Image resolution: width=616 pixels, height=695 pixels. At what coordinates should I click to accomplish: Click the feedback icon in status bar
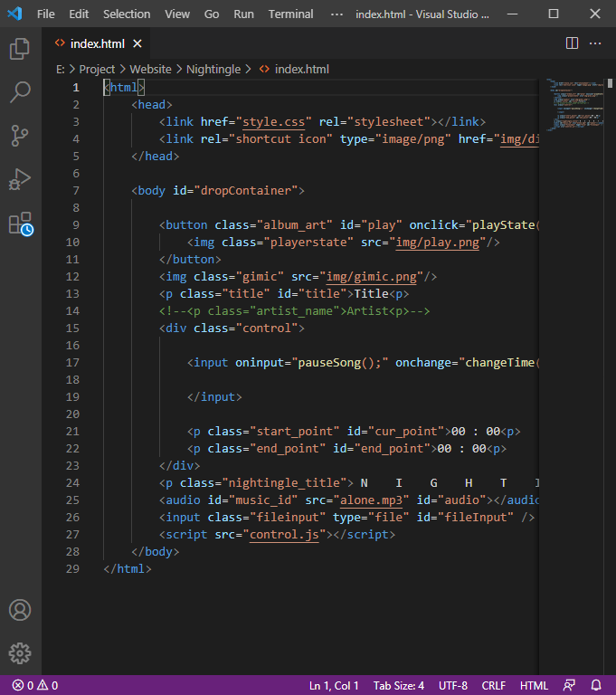point(569,685)
